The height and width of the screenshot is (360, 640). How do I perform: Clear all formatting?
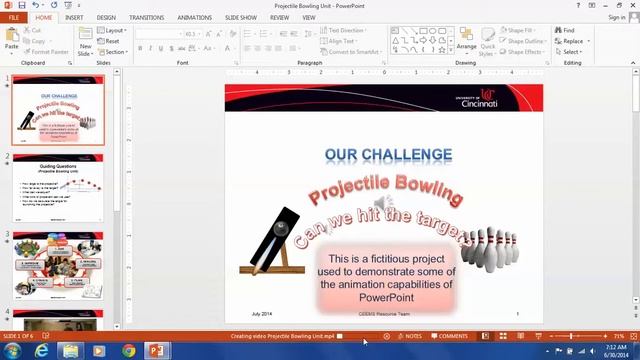233,34
